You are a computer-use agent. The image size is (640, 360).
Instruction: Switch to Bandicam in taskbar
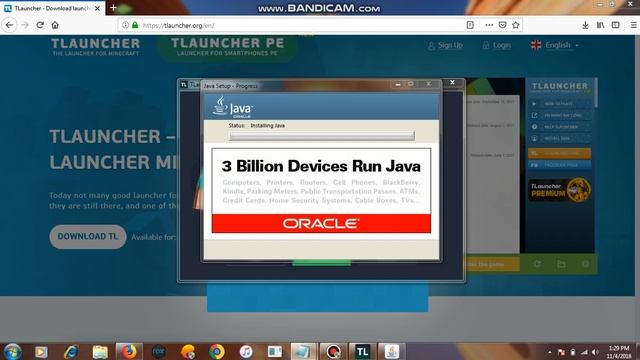(333, 352)
